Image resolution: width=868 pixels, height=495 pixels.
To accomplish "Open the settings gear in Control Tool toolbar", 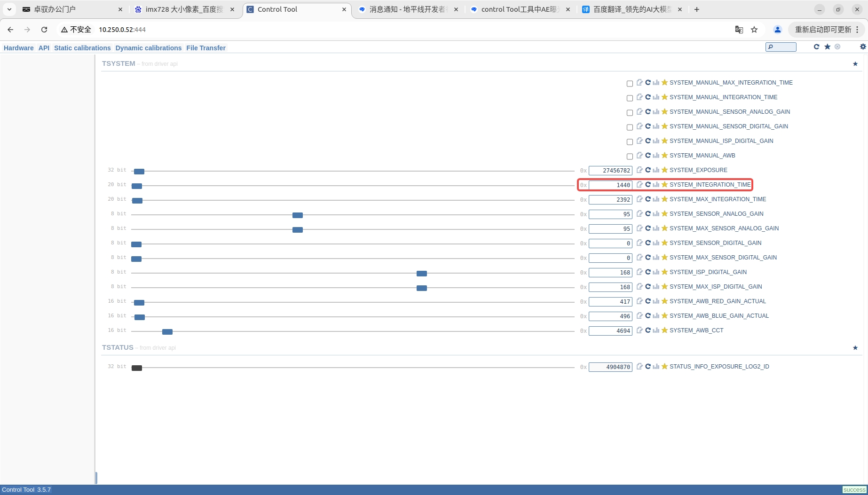I will tap(862, 47).
